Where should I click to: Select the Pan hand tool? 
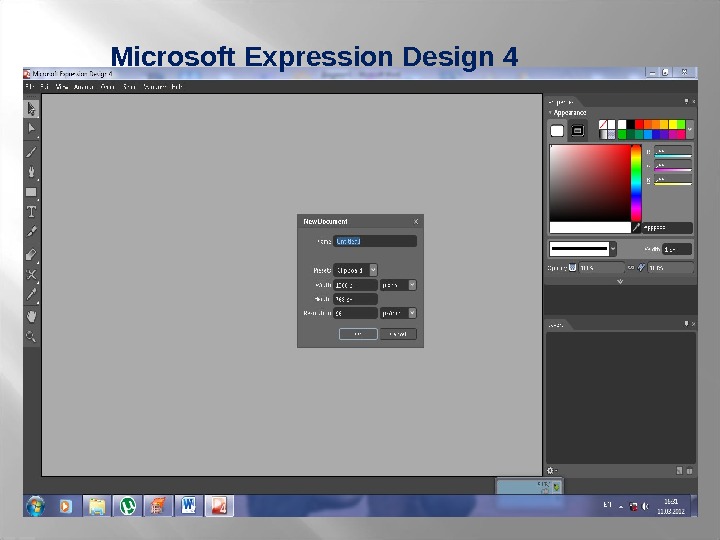pyautogui.click(x=31, y=316)
